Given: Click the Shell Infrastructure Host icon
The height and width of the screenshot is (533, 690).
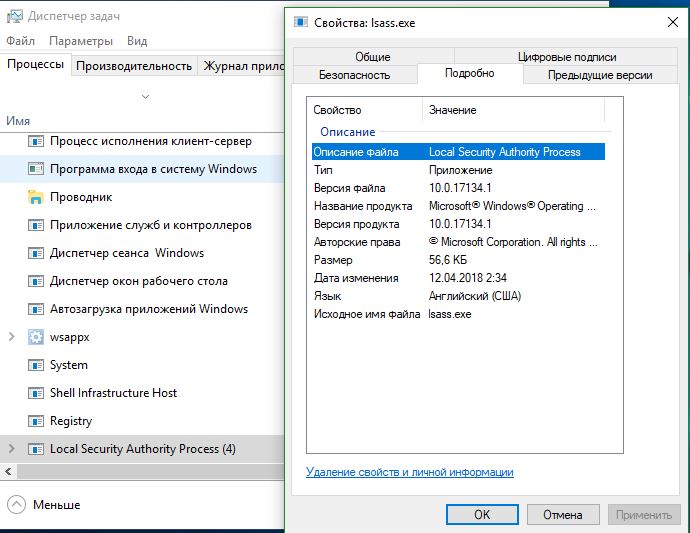Looking at the screenshot, I should (36, 393).
